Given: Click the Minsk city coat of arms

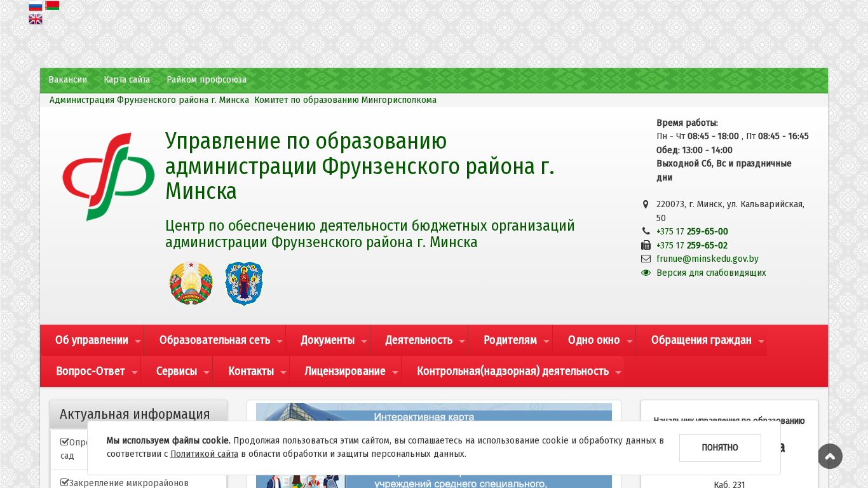Looking at the screenshot, I should [244, 283].
